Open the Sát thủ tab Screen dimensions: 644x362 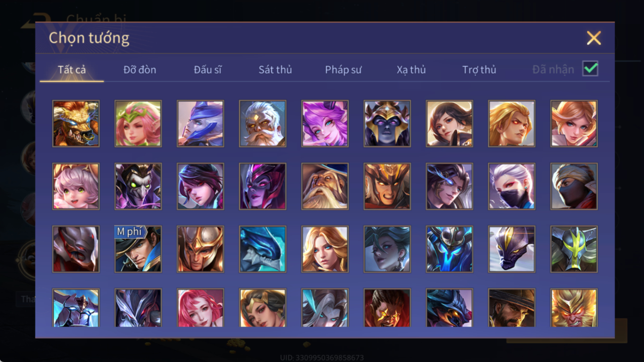pos(275,70)
